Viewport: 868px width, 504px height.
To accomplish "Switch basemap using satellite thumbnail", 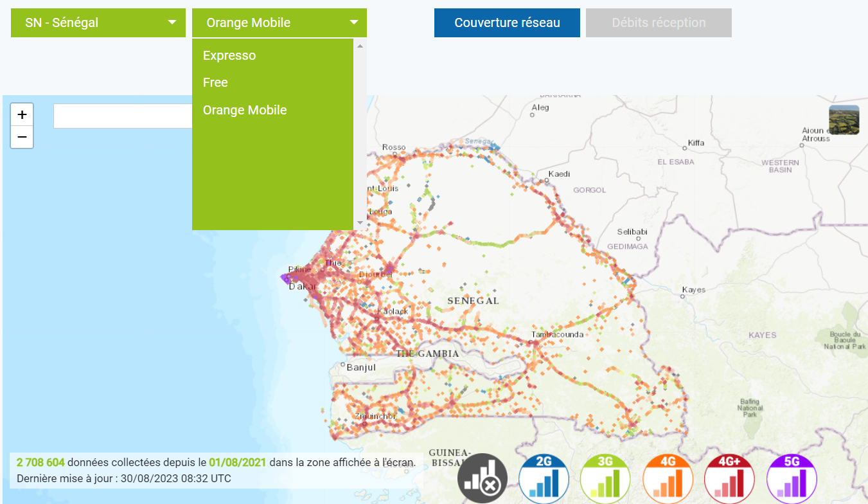I will [x=844, y=120].
